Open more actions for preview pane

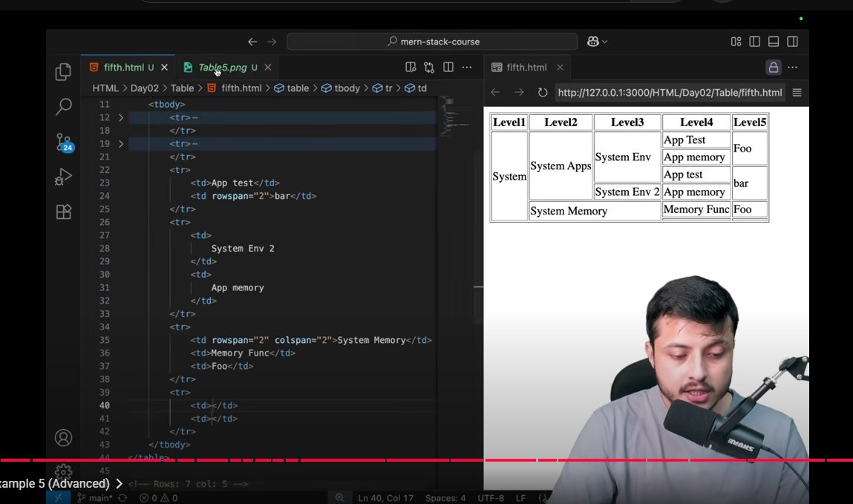pyautogui.click(x=792, y=67)
